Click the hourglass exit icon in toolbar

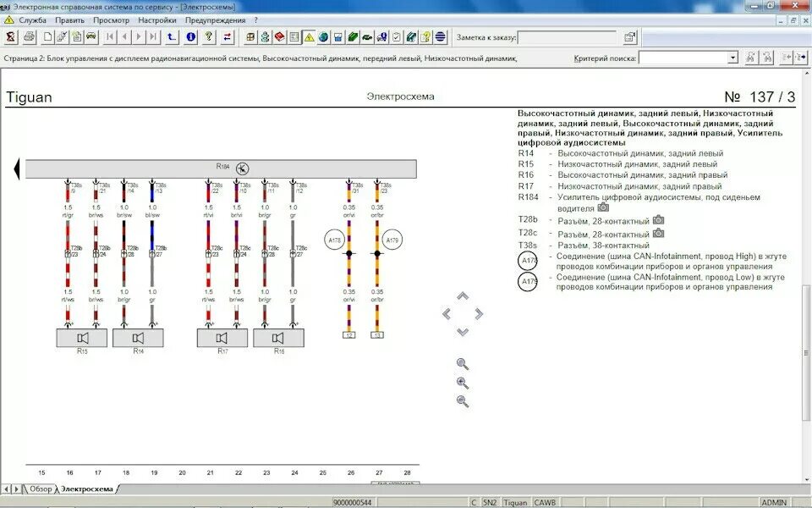click(x=11, y=36)
